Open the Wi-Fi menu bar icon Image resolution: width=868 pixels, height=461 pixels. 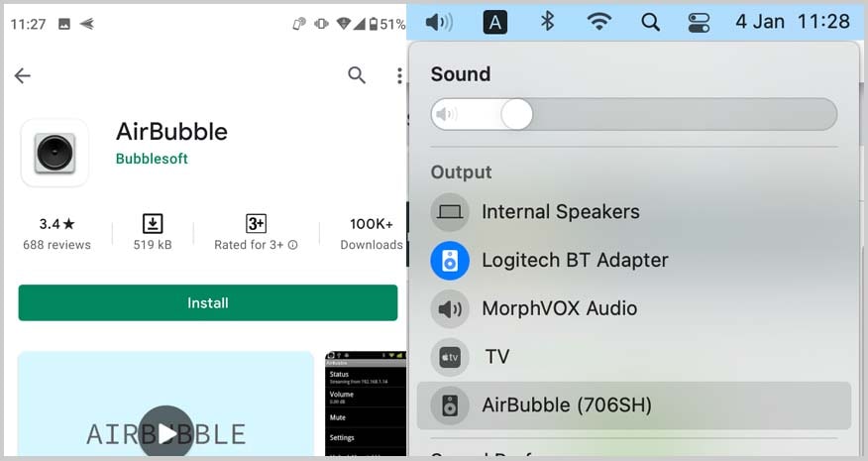tap(598, 22)
